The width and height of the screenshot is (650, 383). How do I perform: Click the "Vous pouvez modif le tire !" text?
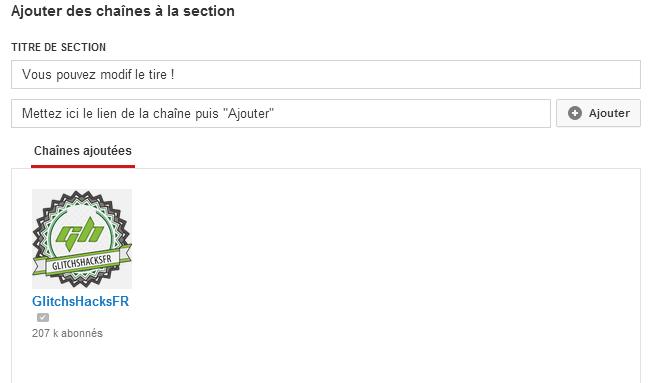coord(98,75)
